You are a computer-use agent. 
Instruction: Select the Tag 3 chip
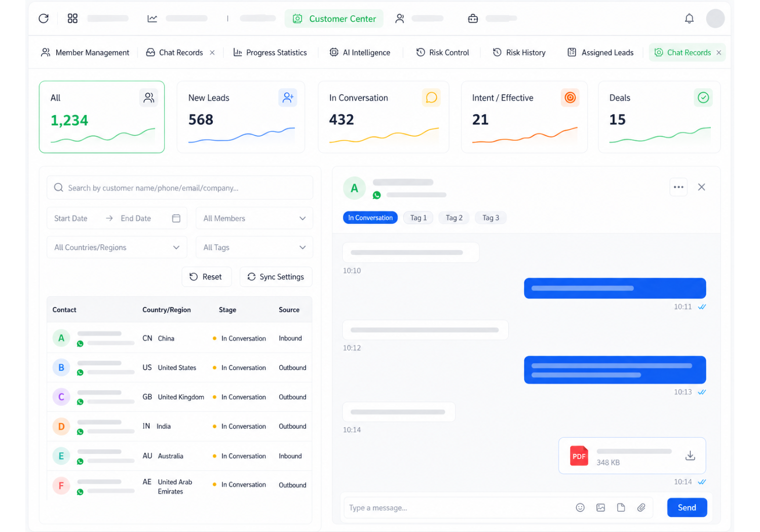(491, 218)
